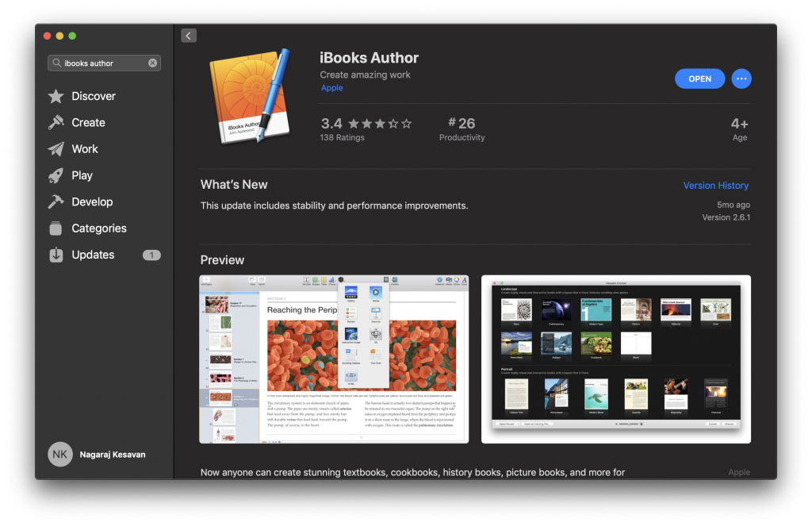Click the iBooks Author app icon

pyautogui.click(x=250, y=96)
